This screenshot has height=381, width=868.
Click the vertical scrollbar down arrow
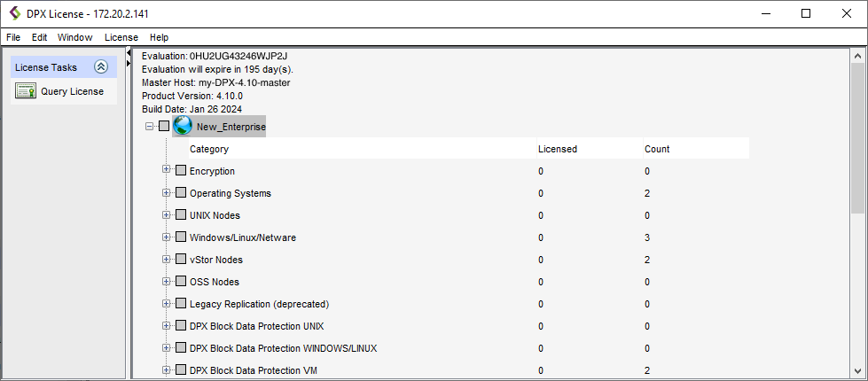(x=857, y=371)
